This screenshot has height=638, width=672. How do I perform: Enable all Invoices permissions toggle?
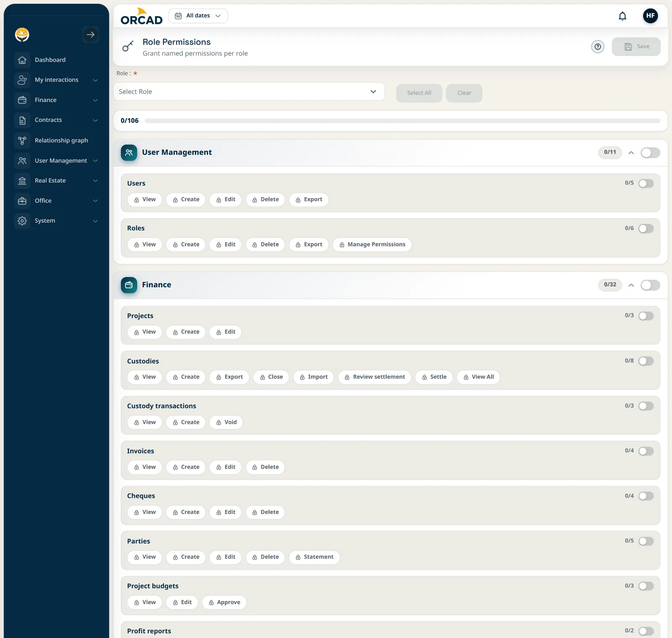[646, 451]
